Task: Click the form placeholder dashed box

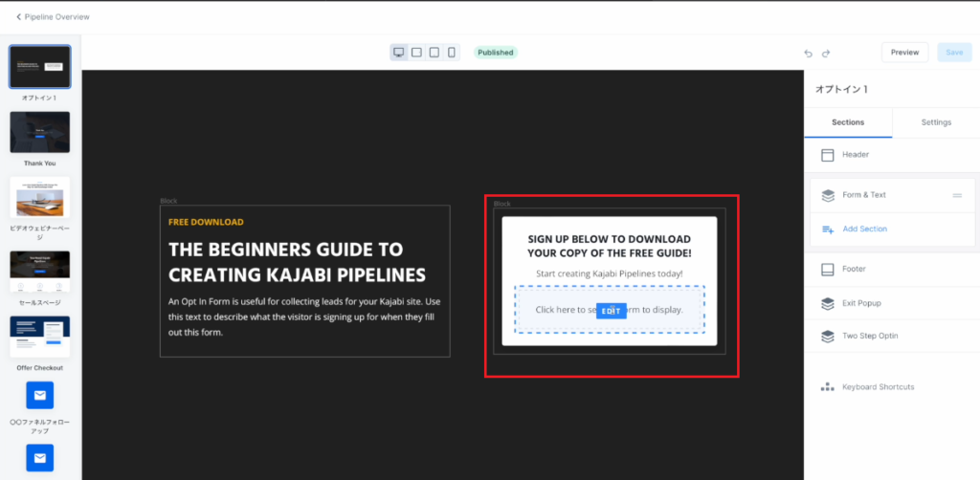Action: point(610,310)
